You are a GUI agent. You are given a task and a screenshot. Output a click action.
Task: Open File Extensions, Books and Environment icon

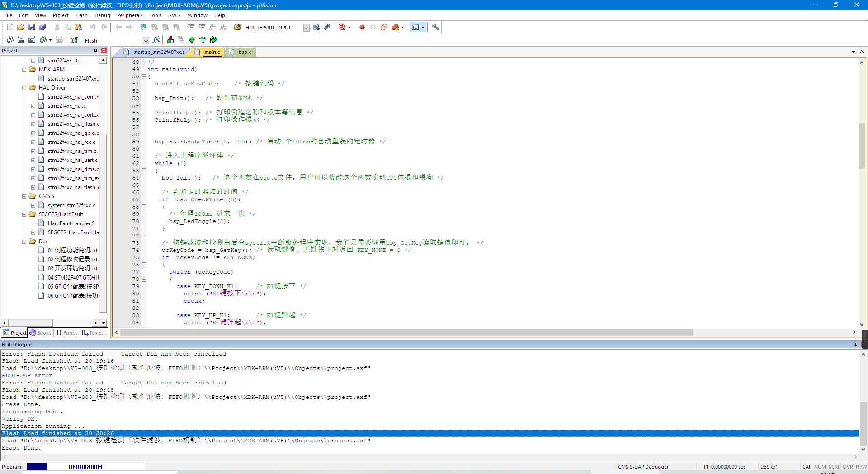(170, 40)
